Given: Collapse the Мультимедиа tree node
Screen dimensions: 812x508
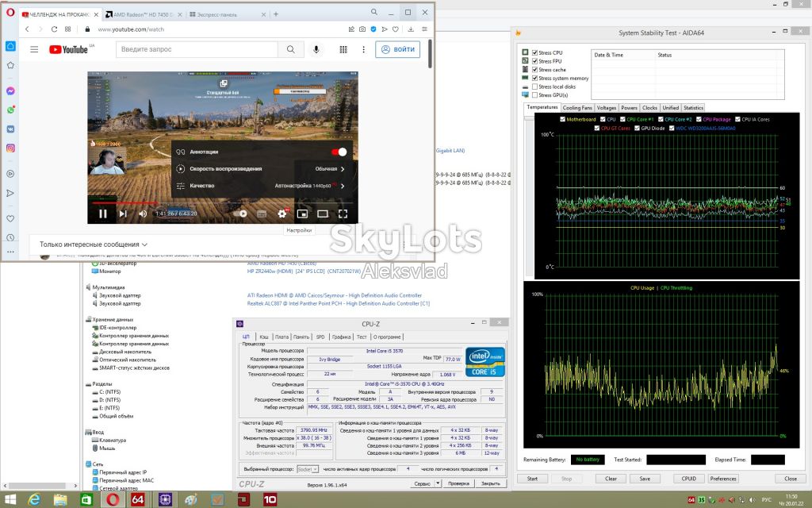Looking at the screenshot, I should click(x=88, y=287).
